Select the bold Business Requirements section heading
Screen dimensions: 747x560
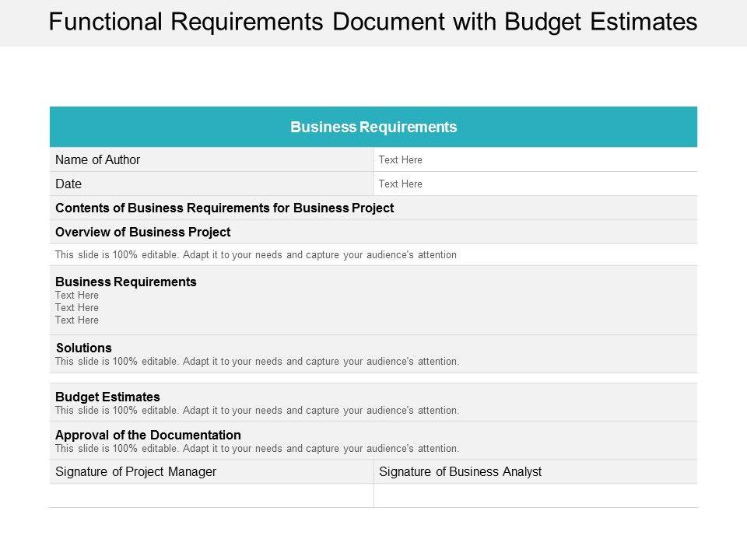coord(126,282)
